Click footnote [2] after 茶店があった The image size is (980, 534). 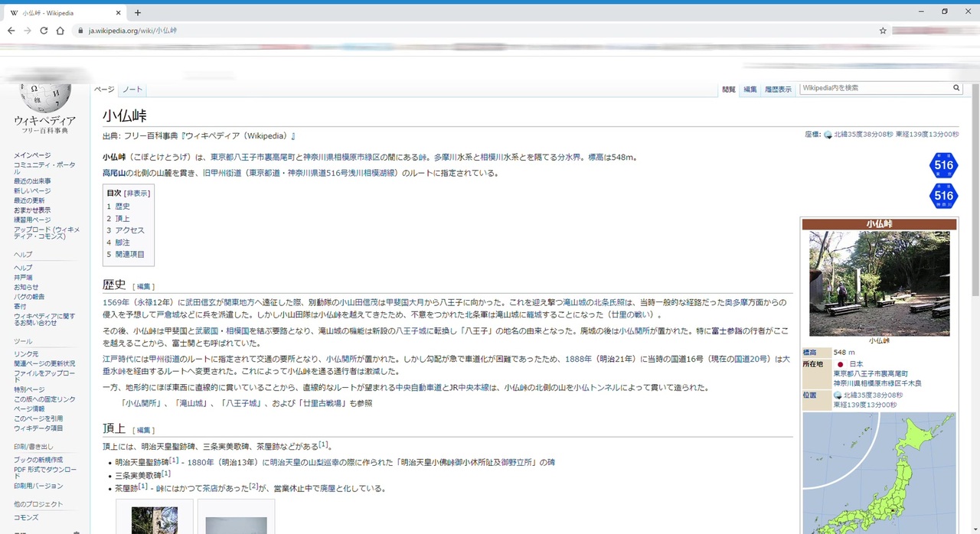click(253, 486)
